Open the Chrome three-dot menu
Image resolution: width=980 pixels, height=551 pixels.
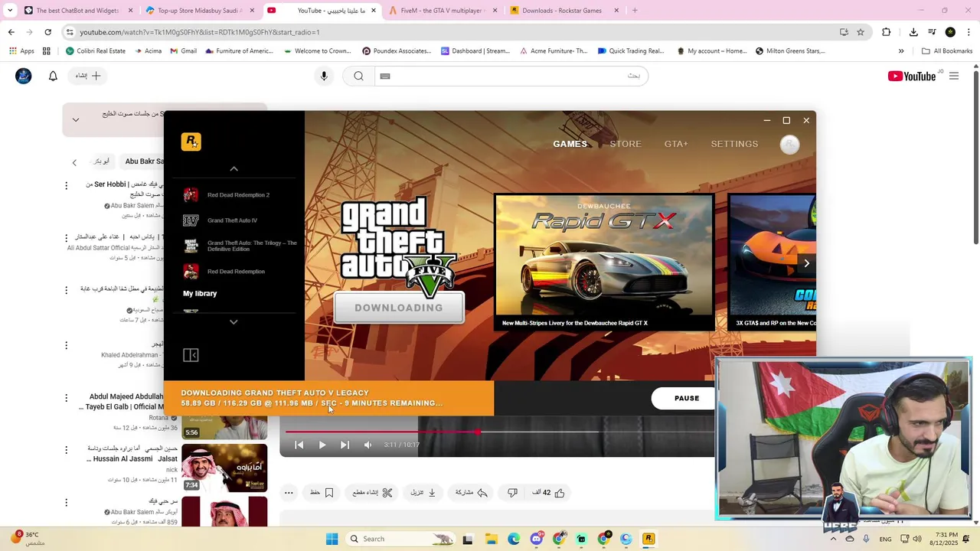pos(969,32)
